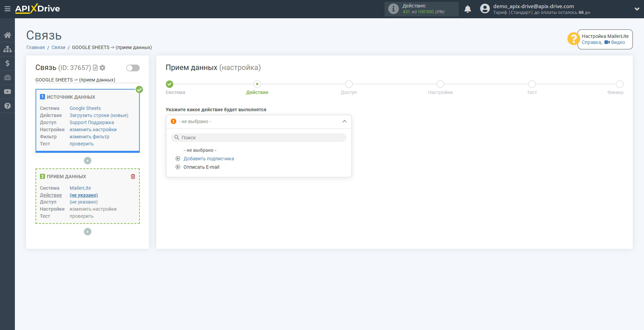The height and width of the screenshot is (330, 644).
Task: Open the 'Справка' help link
Action: 592,42
